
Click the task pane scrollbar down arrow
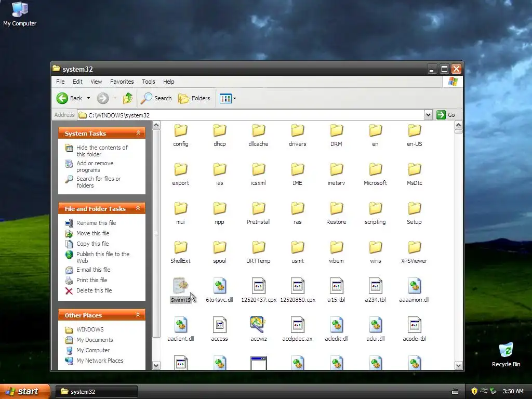(156, 366)
